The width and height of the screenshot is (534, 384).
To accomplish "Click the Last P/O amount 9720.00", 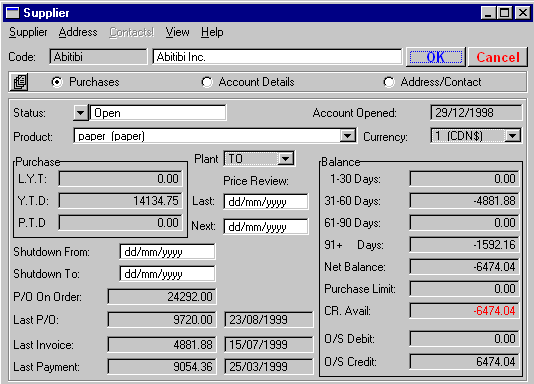I will [x=162, y=320].
